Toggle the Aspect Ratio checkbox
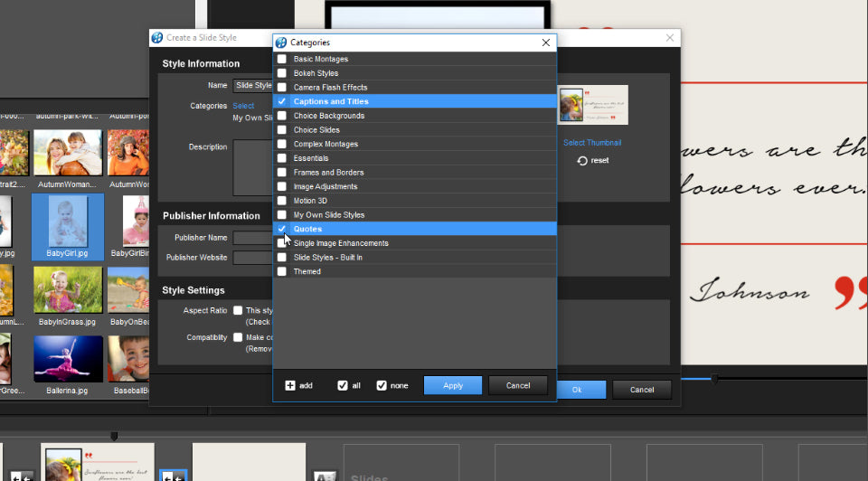 238,310
